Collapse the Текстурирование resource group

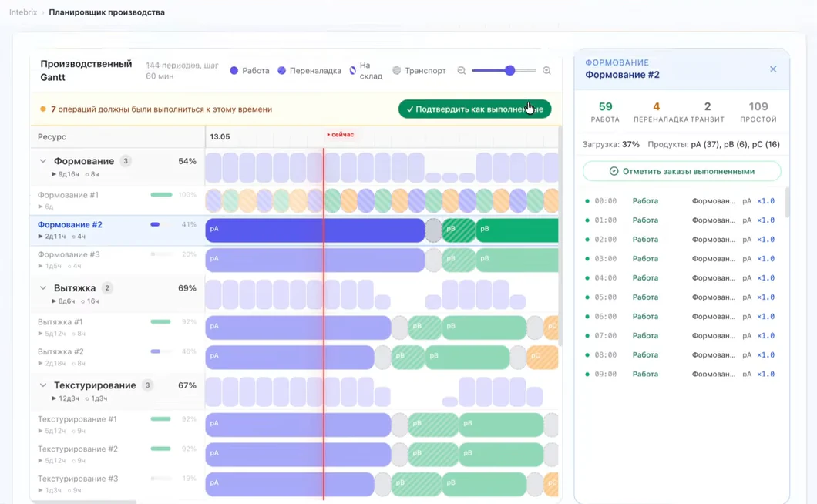point(43,385)
